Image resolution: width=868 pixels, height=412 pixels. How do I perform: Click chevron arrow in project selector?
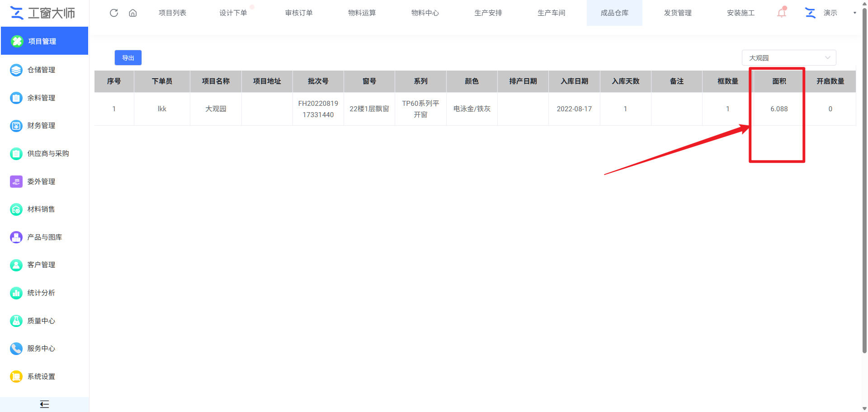click(x=828, y=58)
